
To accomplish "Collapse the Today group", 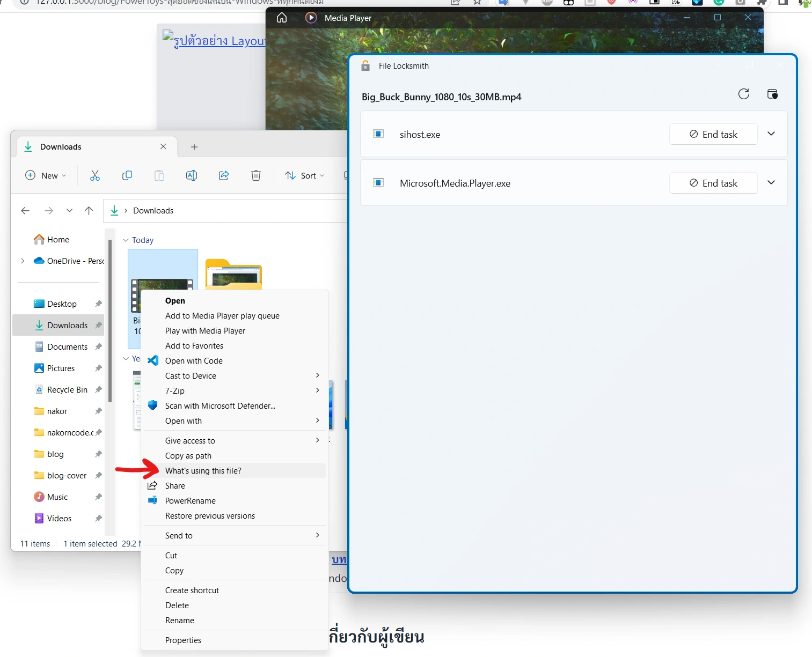I will click(126, 240).
